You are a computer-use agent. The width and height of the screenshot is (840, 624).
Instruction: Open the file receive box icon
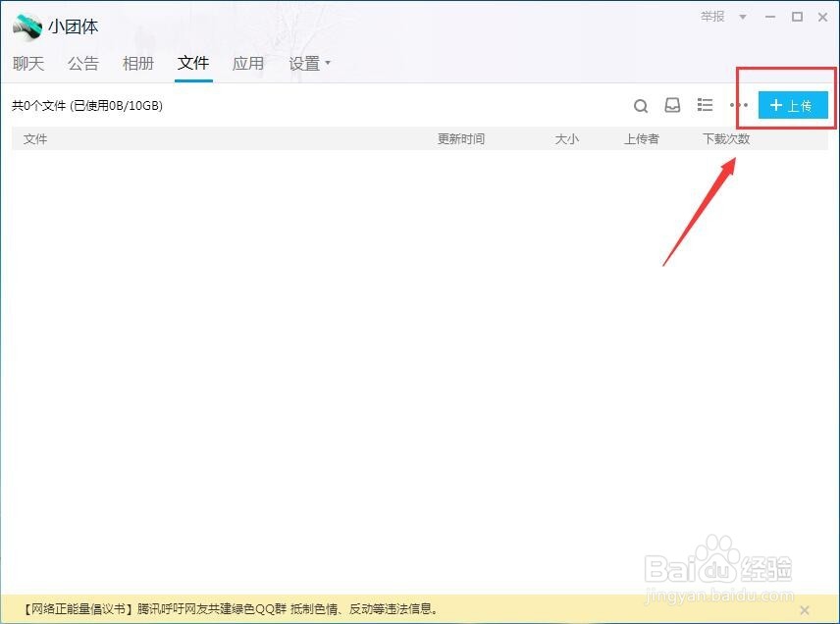(x=672, y=105)
